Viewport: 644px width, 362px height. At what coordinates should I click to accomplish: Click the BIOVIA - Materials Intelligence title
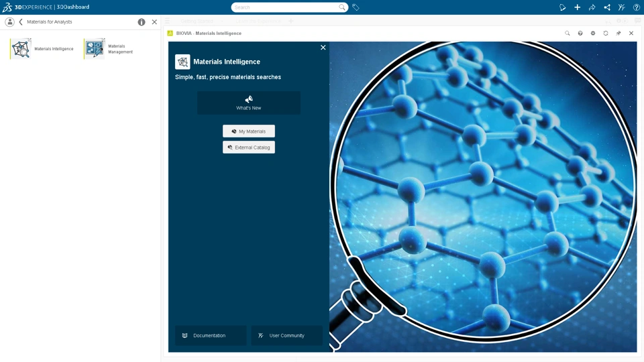[x=209, y=34]
